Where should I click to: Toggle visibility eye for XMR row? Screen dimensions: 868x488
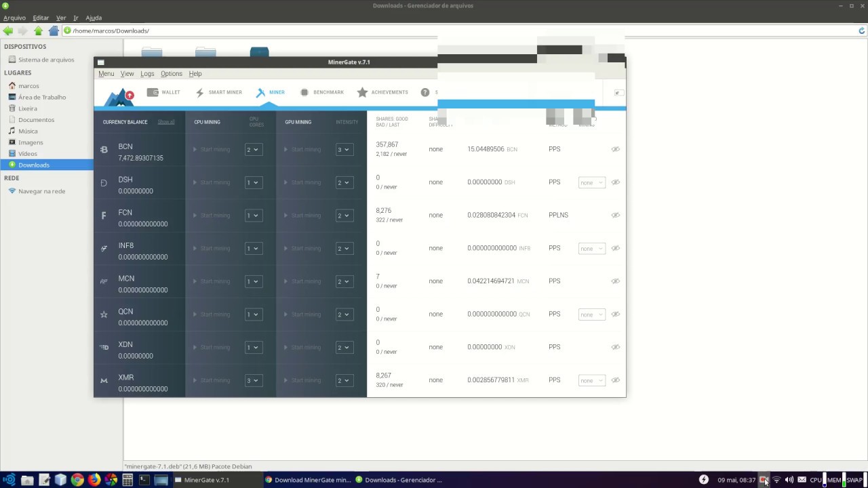click(616, 380)
